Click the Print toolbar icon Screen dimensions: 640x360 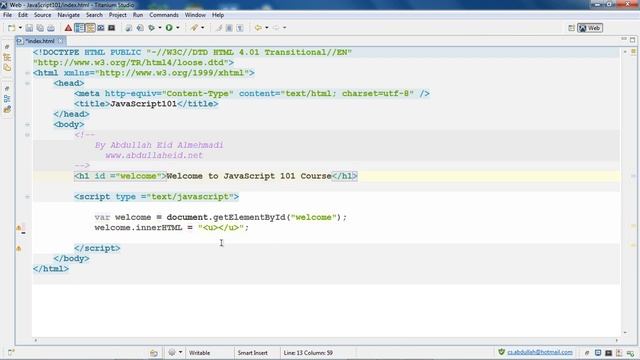coord(51,28)
